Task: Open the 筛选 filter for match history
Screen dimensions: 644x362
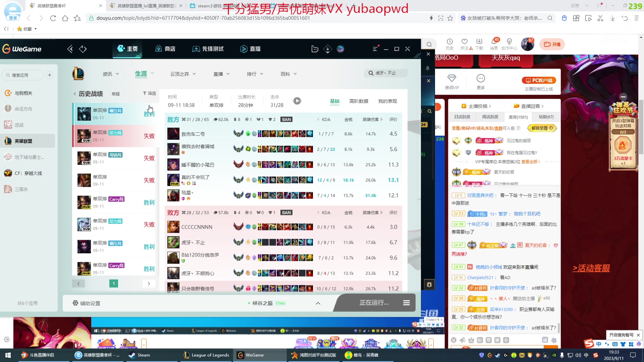Action: pos(149,94)
